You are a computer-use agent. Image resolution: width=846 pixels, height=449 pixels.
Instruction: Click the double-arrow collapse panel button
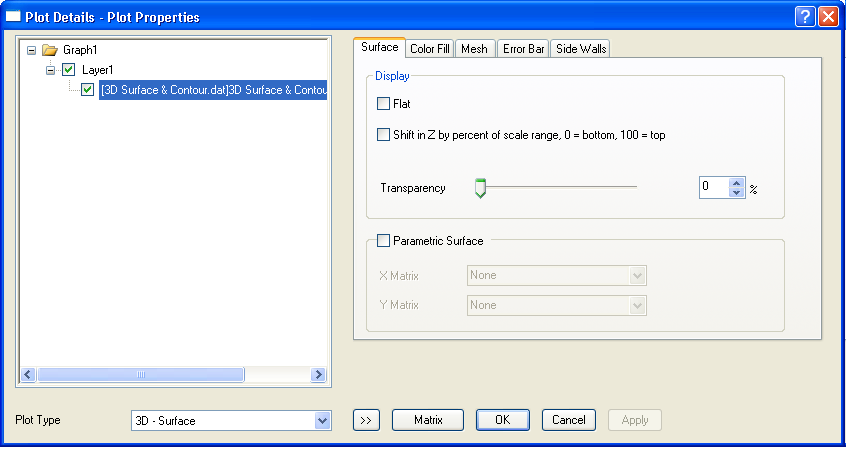tap(366, 420)
